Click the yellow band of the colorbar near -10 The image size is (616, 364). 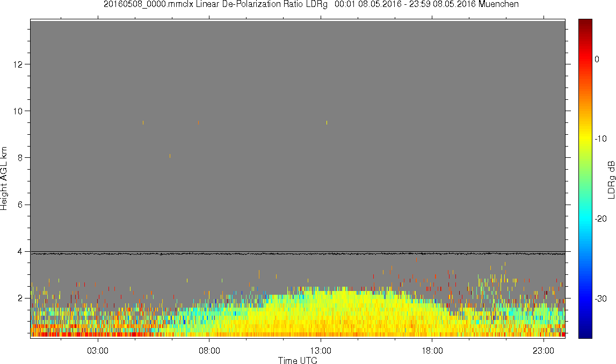(x=585, y=139)
